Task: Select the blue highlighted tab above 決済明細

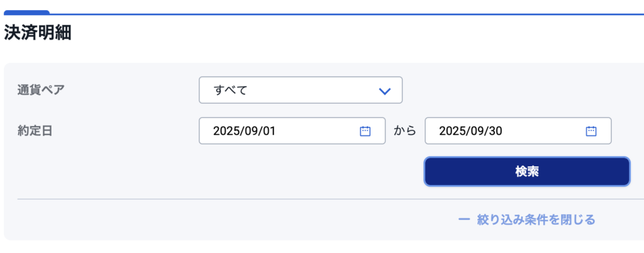Action: click(26, 12)
